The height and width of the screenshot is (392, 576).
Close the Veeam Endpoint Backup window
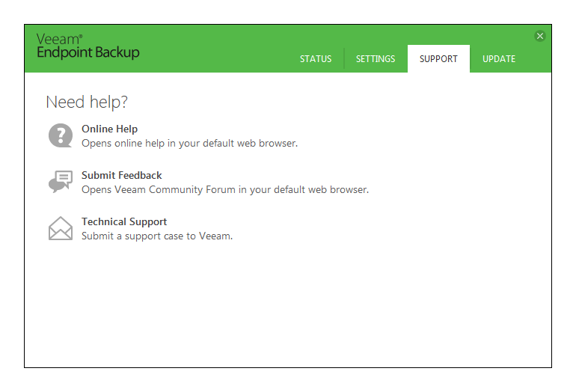540,36
